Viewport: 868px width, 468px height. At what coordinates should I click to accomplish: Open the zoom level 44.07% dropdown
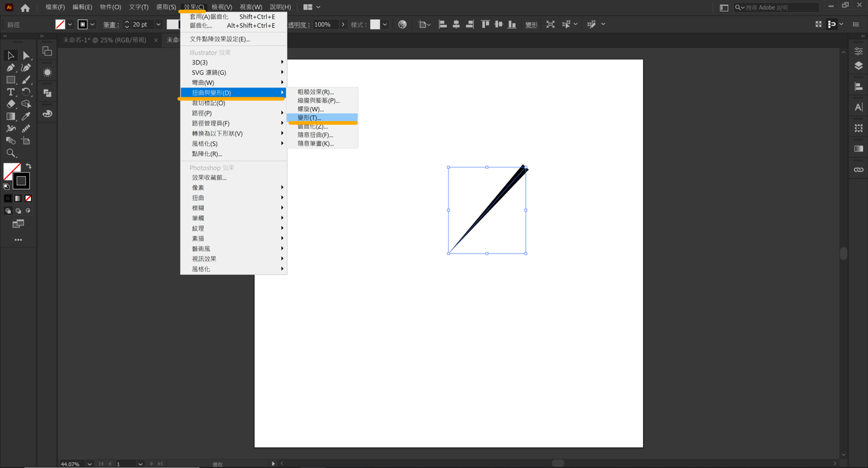point(90,464)
